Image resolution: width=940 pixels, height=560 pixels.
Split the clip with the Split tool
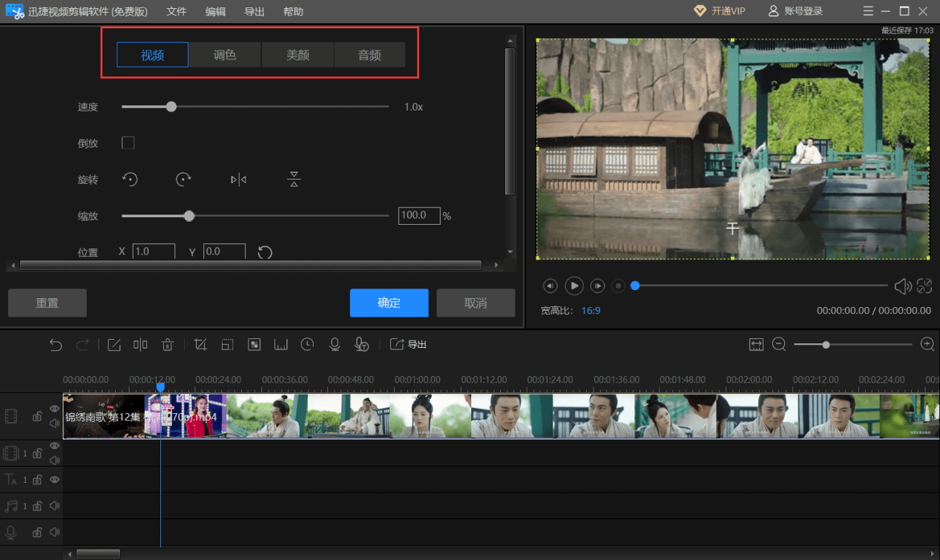[x=140, y=344]
